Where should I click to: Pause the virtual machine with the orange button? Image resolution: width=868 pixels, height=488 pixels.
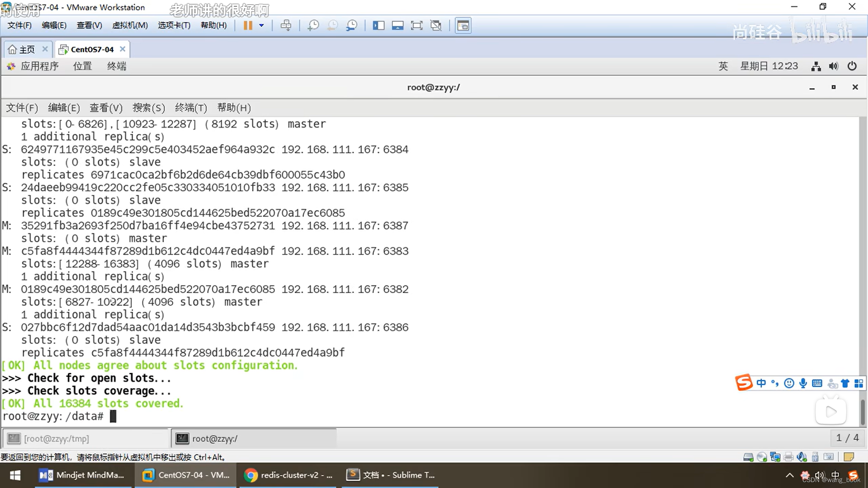[248, 25]
